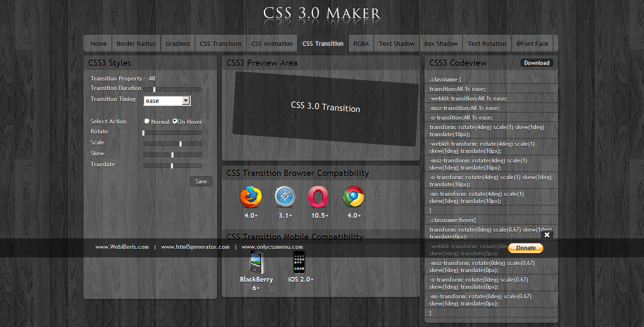Click the Translate slider
This screenshot has width=644, height=327.
pyautogui.click(x=173, y=165)
